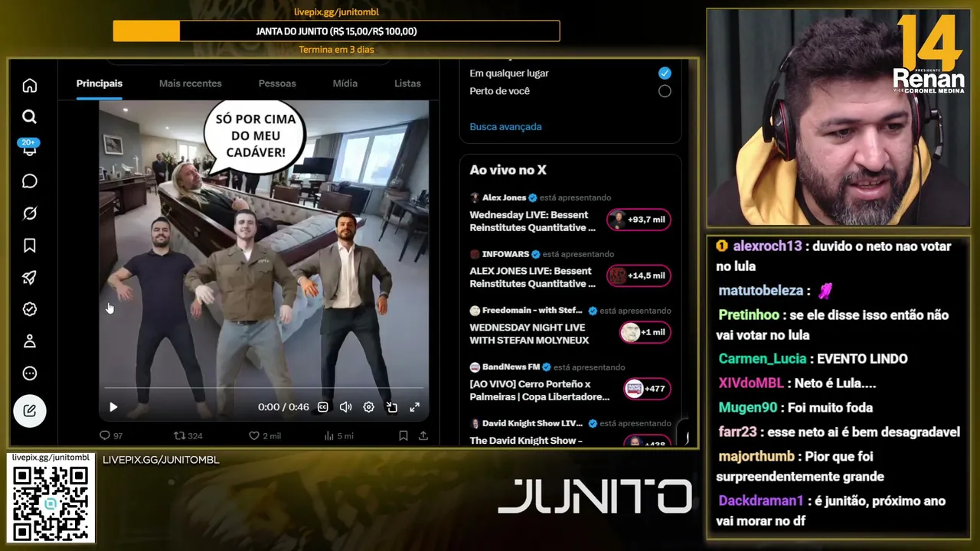Click the +1 mil listeners pill
The height and width of the screenshot is (551, 980).
click(645, 332)
